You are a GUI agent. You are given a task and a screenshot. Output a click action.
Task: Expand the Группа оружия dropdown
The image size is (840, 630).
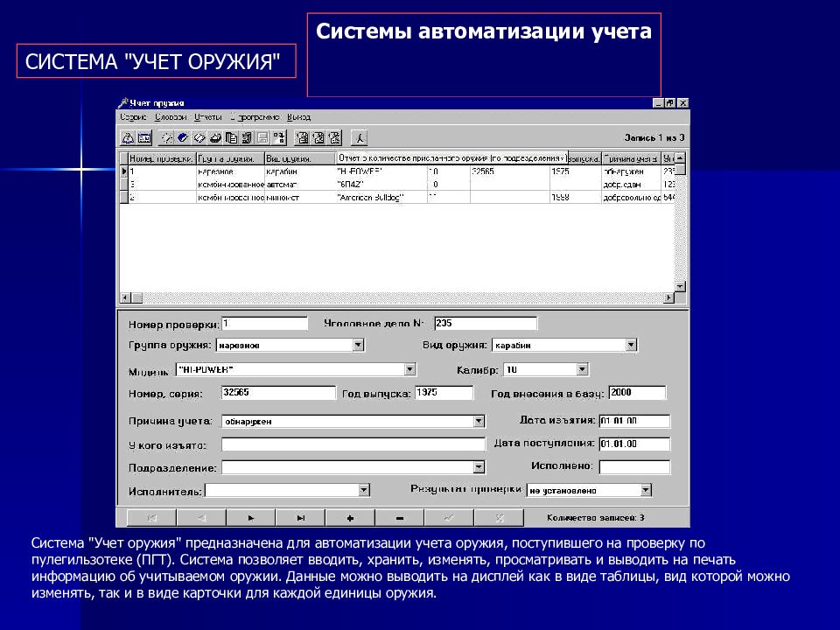[359, 346]
